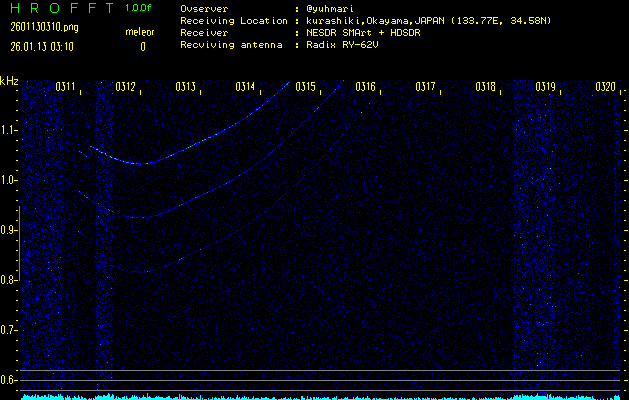Click the kHz axis unit label
Image resolution: width=629 pixels, height=400 pixels.
click(x=9, y=80)
